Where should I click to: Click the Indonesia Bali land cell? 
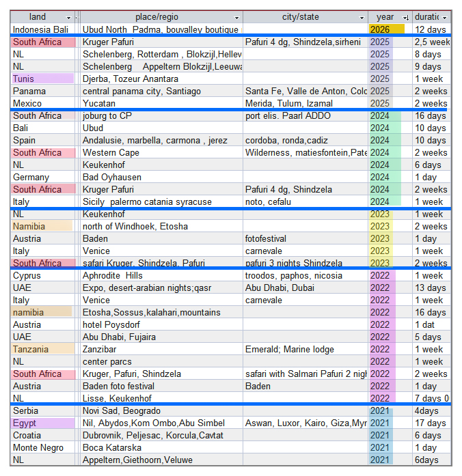point(42,29)
